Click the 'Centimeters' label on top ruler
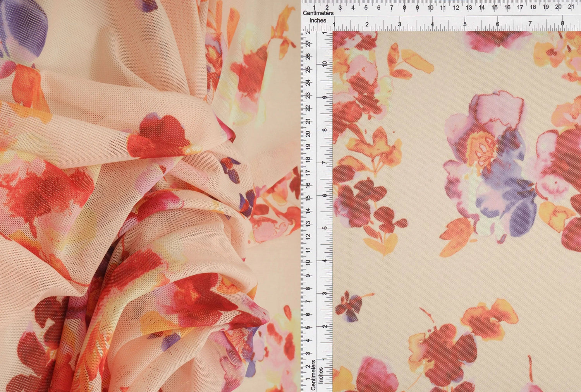581x392 pixels. 318,13
